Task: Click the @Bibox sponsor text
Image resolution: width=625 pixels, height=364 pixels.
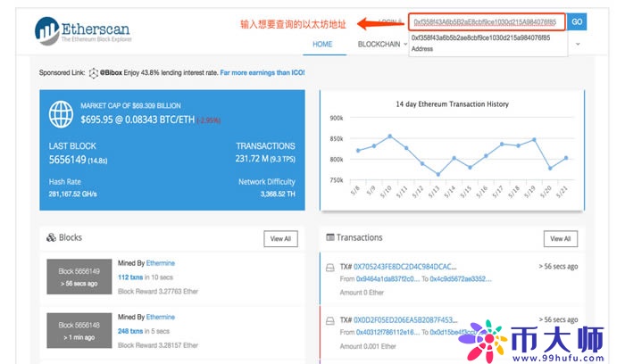Action: (x=111, y=72)
